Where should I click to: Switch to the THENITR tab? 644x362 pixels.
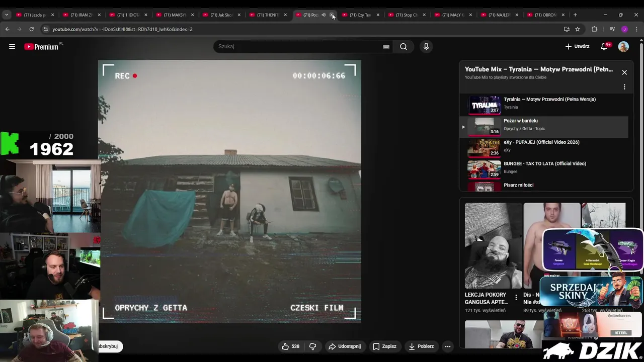pos(267,15)
